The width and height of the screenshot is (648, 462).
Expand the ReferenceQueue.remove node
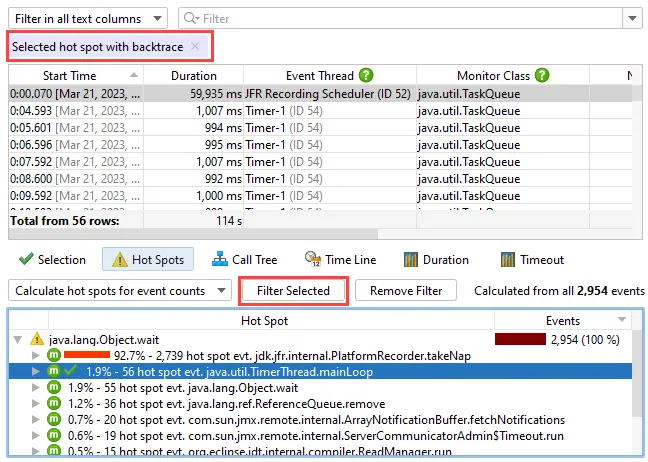point(36,403)
